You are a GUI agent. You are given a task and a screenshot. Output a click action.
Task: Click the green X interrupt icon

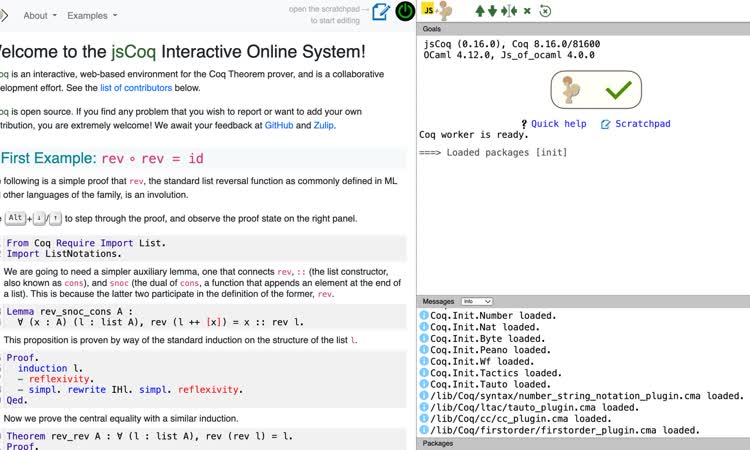coord(527,11)
